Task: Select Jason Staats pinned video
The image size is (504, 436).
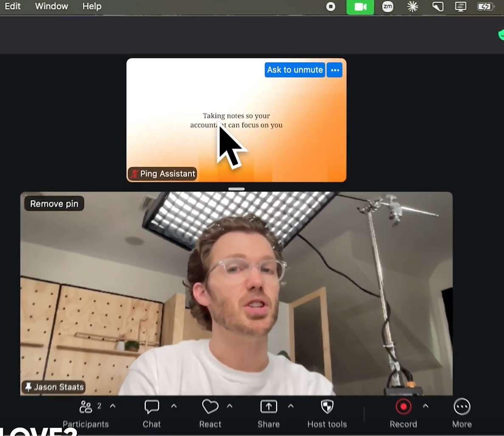Action: [x=236, y=294]
